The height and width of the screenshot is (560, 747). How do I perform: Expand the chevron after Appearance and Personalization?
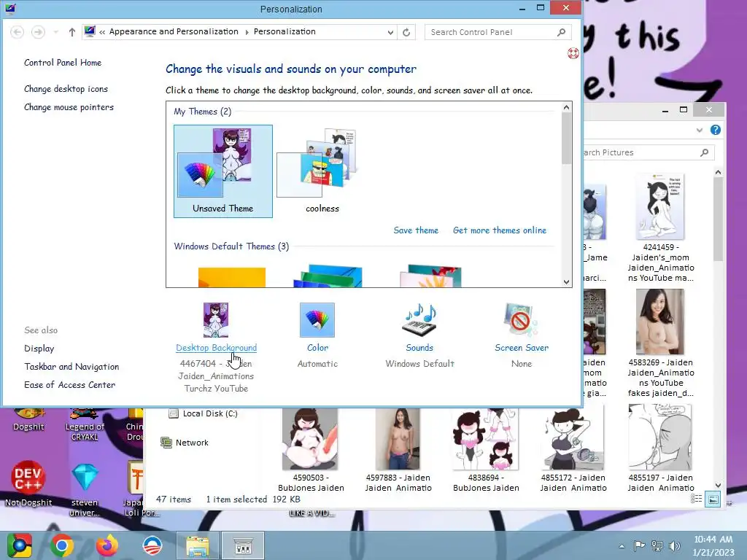tap(247, 32)
